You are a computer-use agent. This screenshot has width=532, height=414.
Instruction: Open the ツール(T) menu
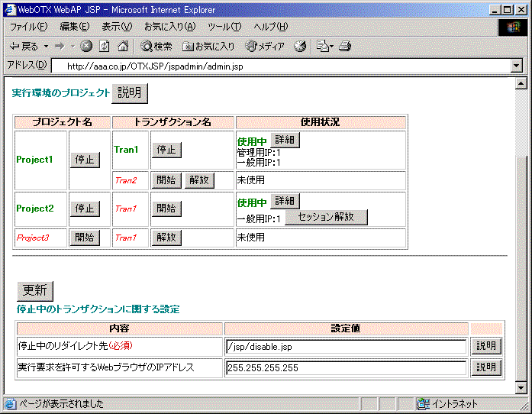click(224, 27)
